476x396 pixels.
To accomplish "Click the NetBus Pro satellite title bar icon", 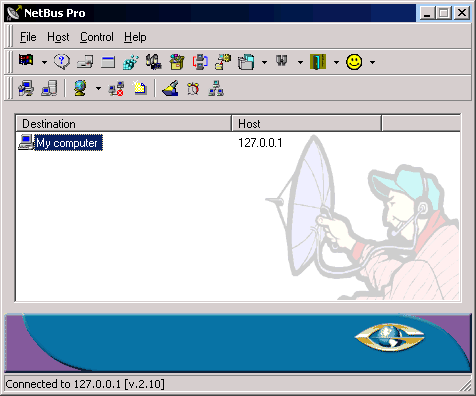I will tap(14, 13).
